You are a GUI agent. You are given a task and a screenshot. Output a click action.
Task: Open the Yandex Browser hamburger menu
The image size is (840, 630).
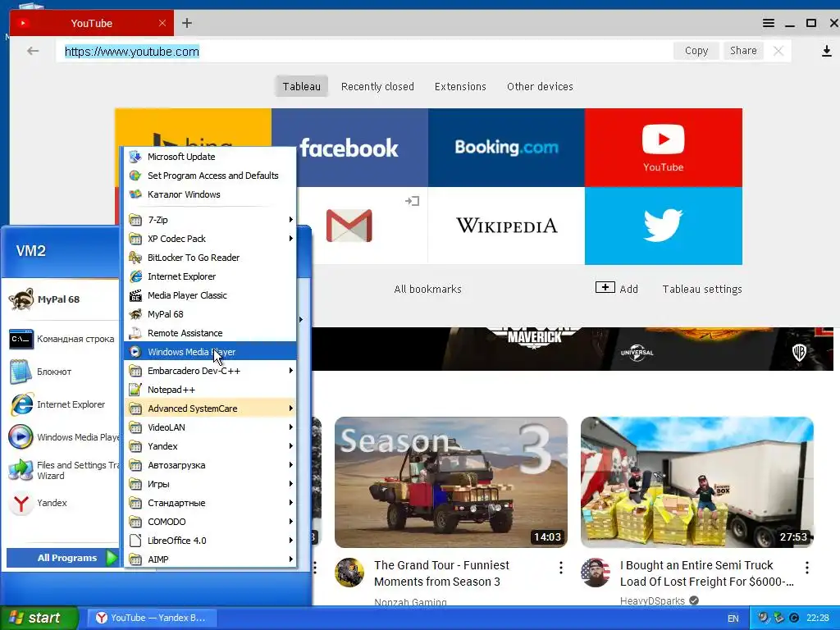point(768,23)
